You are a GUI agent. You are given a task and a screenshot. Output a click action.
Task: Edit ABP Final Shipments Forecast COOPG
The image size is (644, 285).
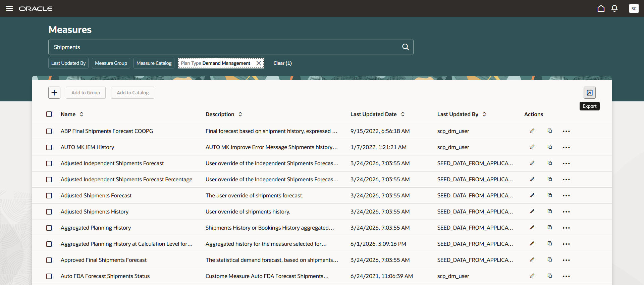click(x=532, y=131)
